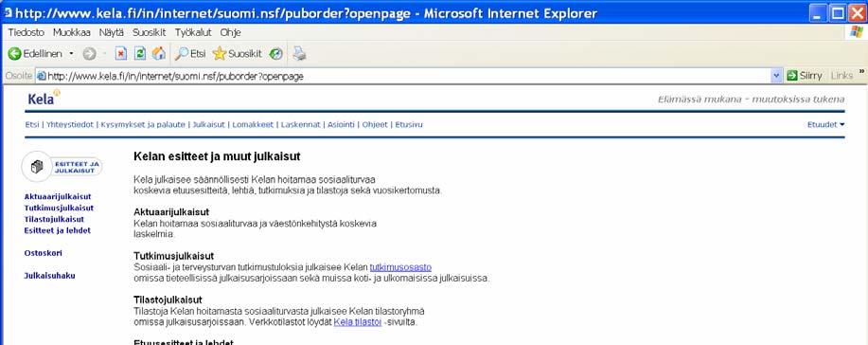
Task: Open the Julkaisut navigation link
Action: click(208, 125)
